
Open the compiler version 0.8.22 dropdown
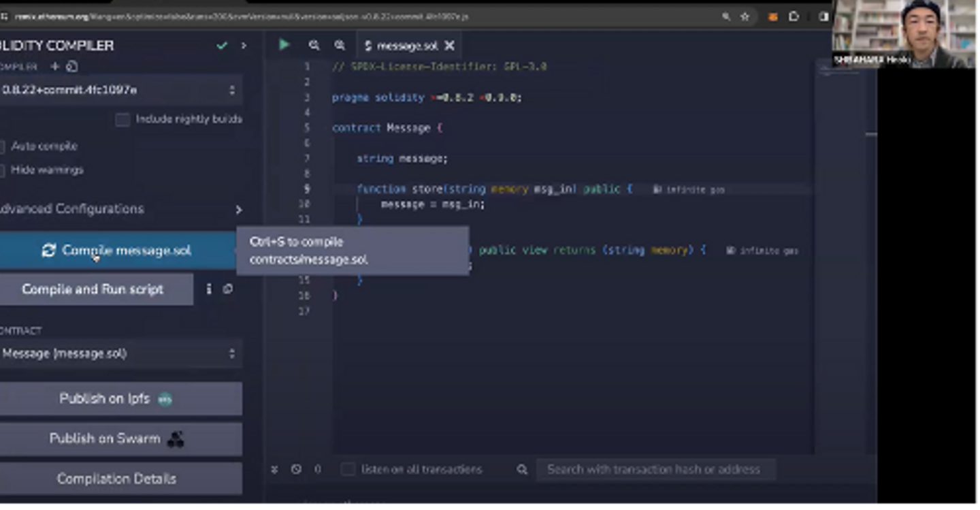coord(119,90)
